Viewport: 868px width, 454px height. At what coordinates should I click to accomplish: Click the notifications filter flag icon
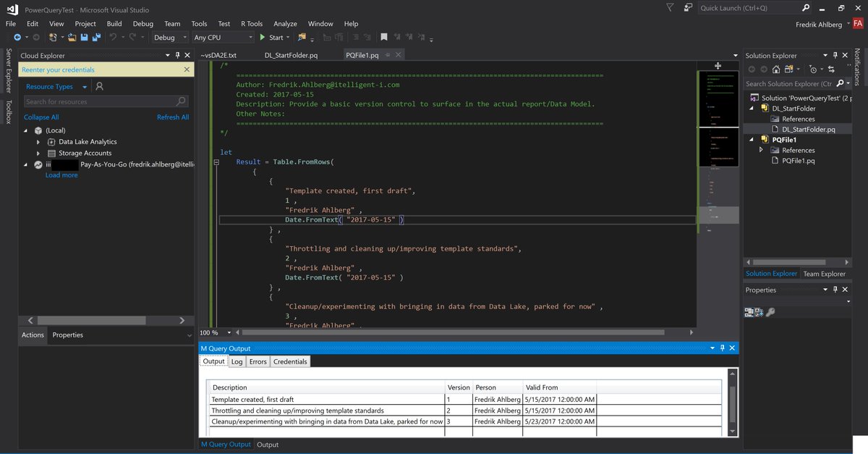point(669,7)
